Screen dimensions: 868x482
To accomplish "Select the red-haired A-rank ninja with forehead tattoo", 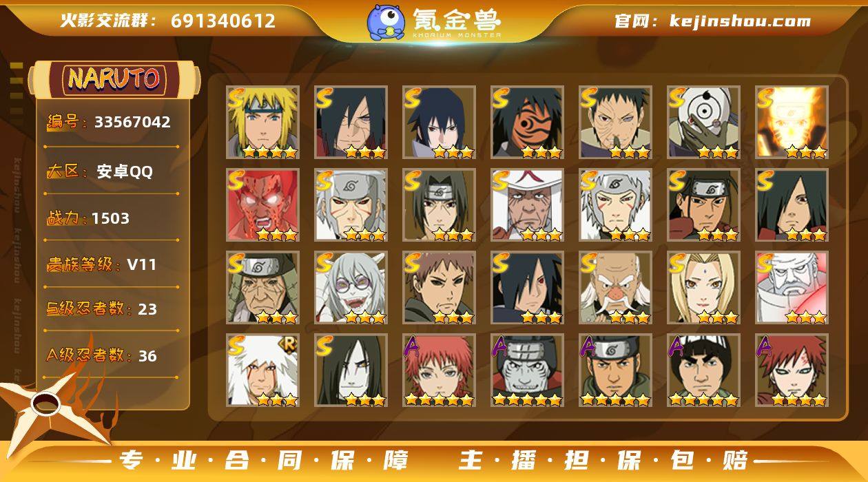I will (792, 370).
